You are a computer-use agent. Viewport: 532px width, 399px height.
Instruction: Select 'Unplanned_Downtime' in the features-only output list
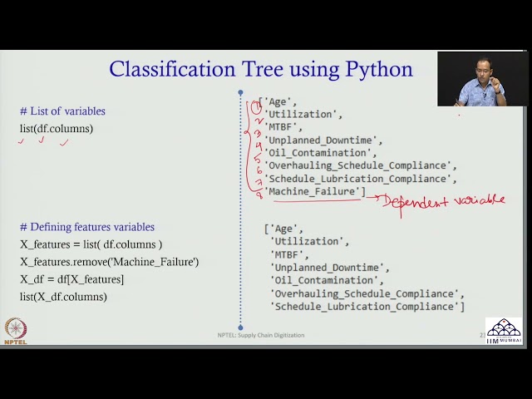click(x=327, y=268)
